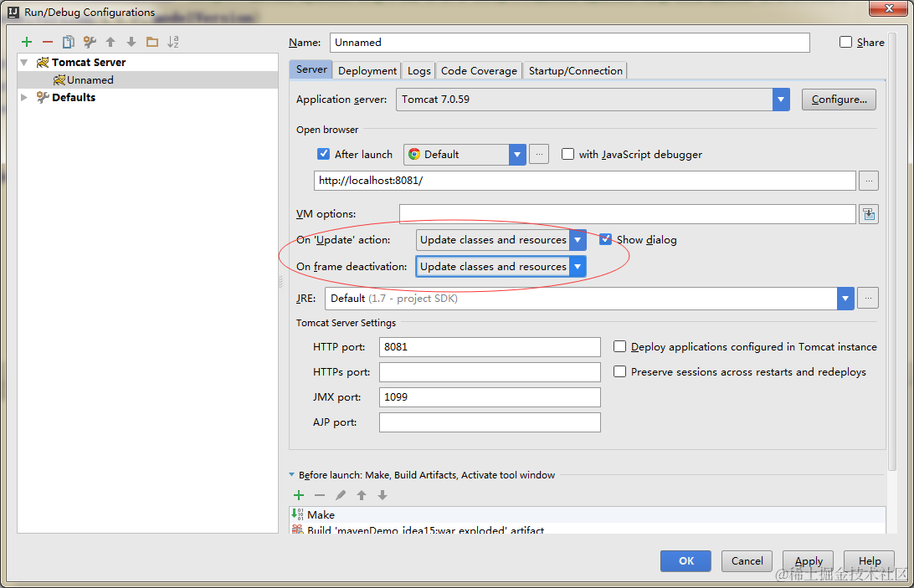Switch to the Deployment tab
Screen dimensions: 914x588
click(367, 70)
